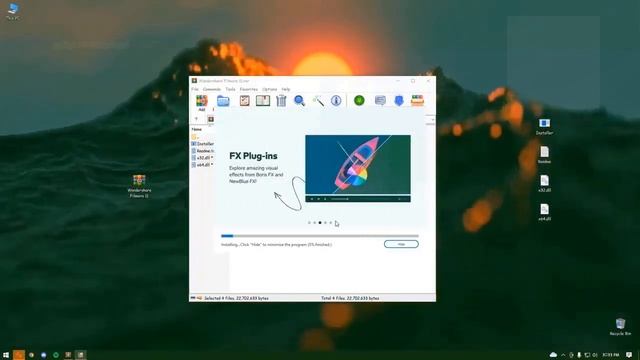Image resolution: width=640 pixels, height=360 pixels.
Task: Click the This PC desktop icon
Action: [13, 11]
